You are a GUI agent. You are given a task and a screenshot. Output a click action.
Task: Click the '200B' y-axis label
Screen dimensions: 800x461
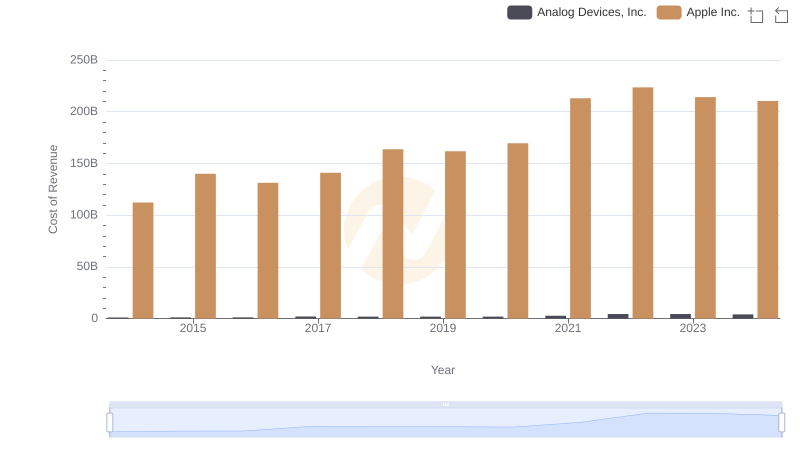coord(84,112)
